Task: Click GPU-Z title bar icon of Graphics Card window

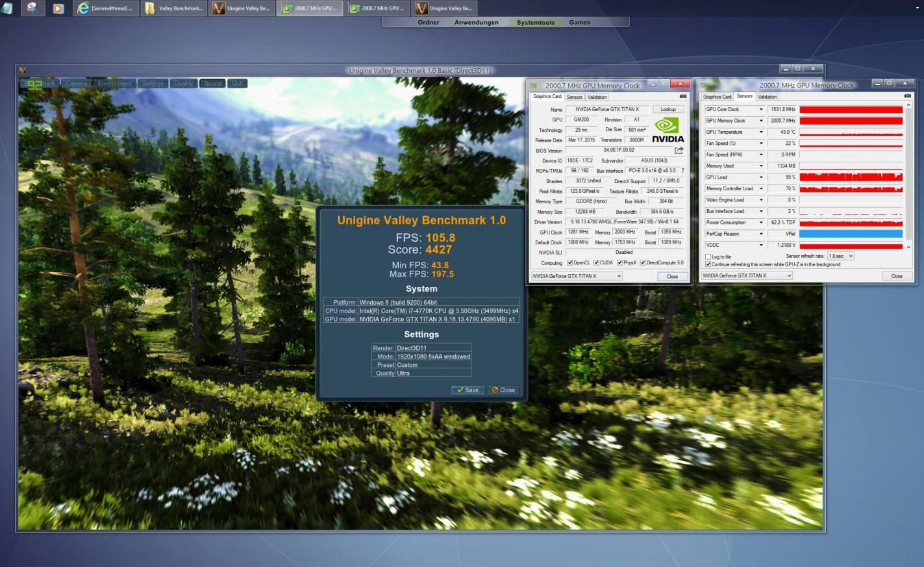Action: click(x=534, y=86)
